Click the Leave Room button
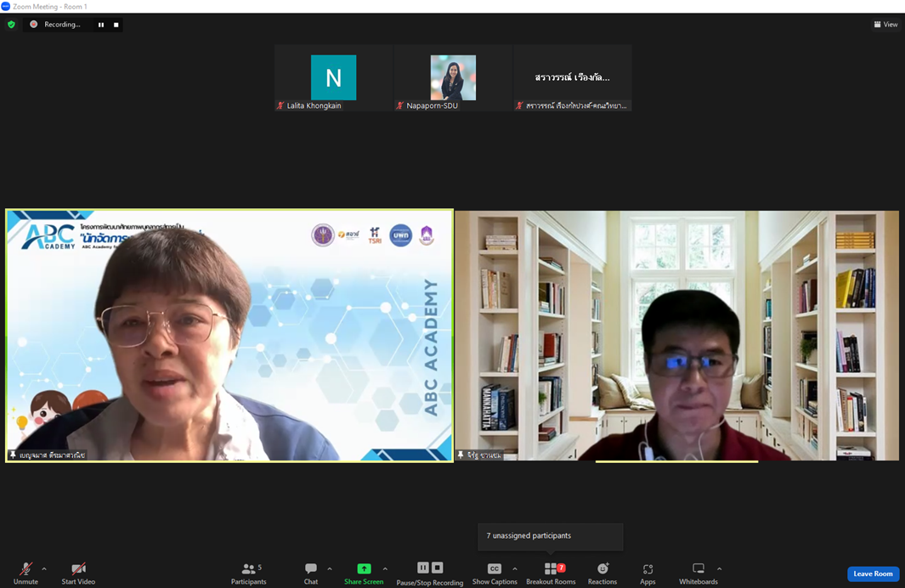The image size is (905, 588). click(872, 574)
